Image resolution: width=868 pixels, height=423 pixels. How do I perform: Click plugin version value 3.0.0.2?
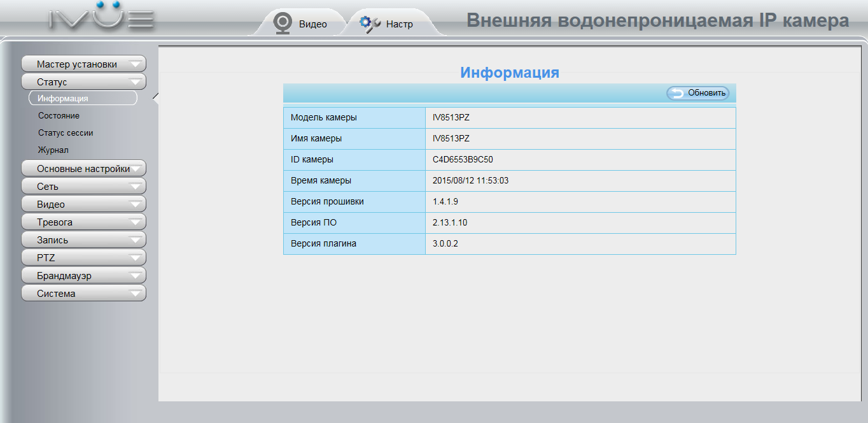(445, 243)
